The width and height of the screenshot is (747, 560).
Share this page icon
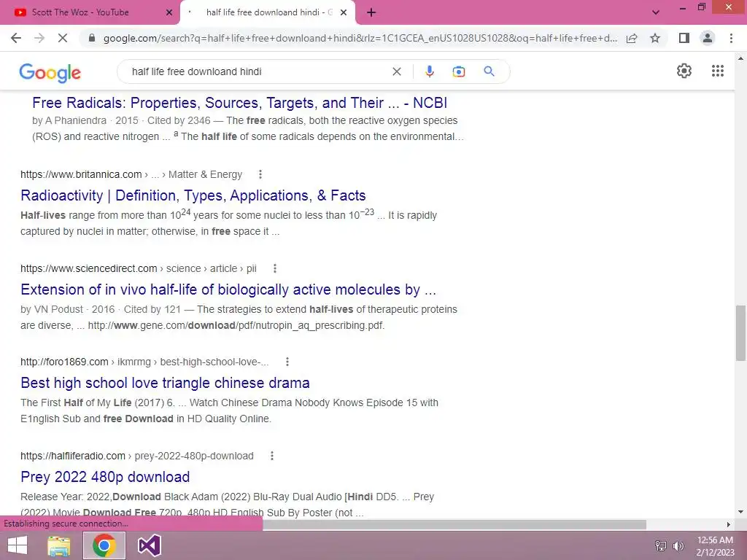point(632,38)
